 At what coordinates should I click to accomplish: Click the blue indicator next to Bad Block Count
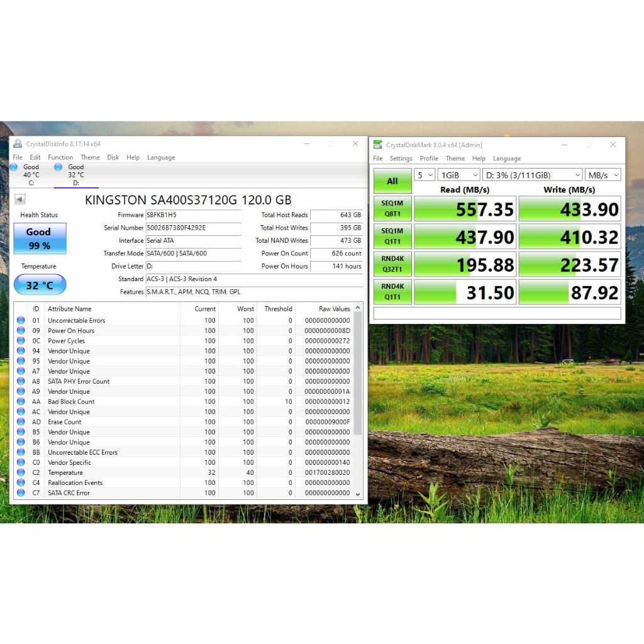click(21, 401)
